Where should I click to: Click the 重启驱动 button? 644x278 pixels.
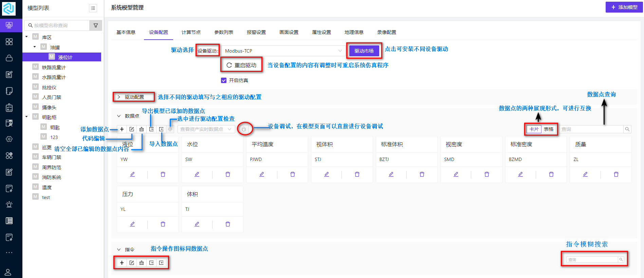[241, 65]
